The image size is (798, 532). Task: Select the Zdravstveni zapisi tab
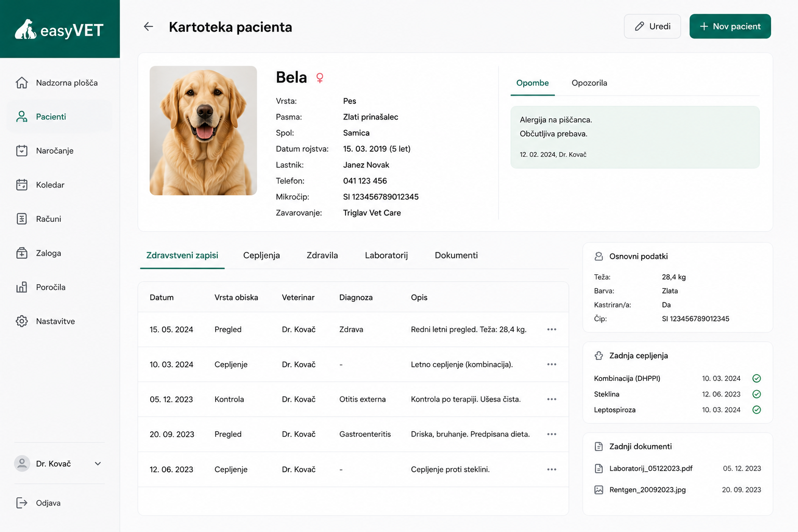click(182, 256)
